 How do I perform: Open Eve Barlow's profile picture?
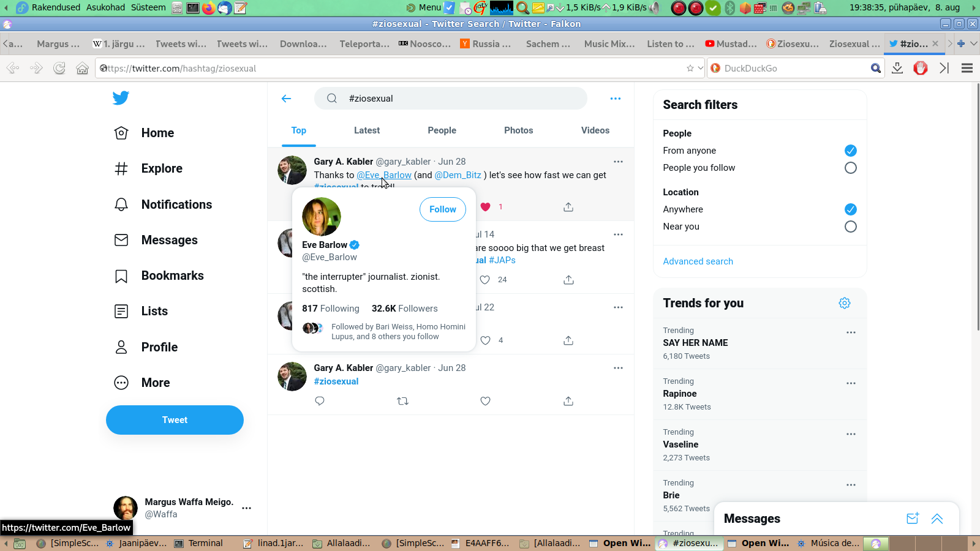[x=322, y=217]
